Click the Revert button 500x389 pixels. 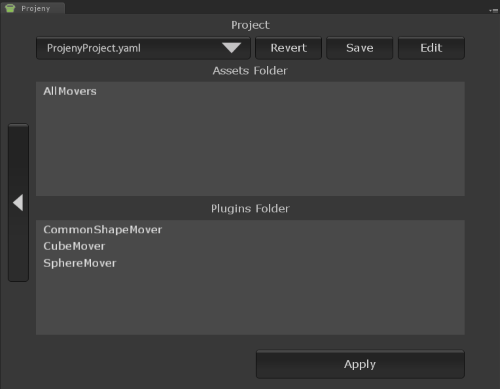(288, 48)
